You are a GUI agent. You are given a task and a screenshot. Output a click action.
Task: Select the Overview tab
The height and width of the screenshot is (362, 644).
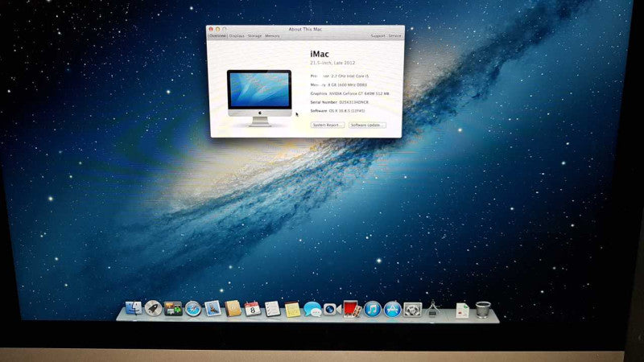[217, 36]
